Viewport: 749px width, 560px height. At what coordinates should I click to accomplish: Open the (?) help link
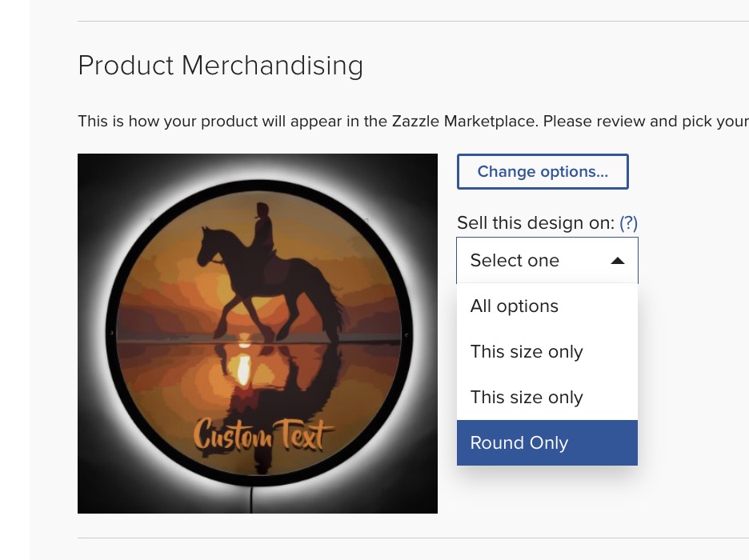point(628,222)
